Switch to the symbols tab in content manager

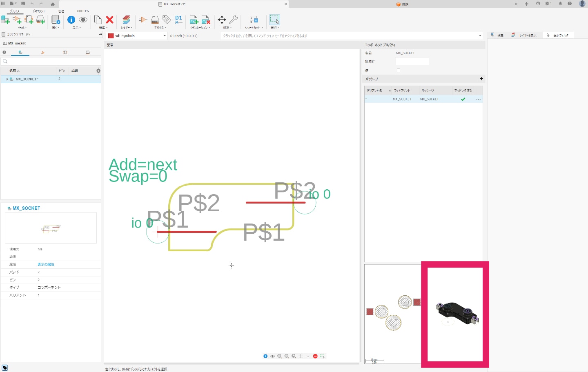tap(42, 52)
